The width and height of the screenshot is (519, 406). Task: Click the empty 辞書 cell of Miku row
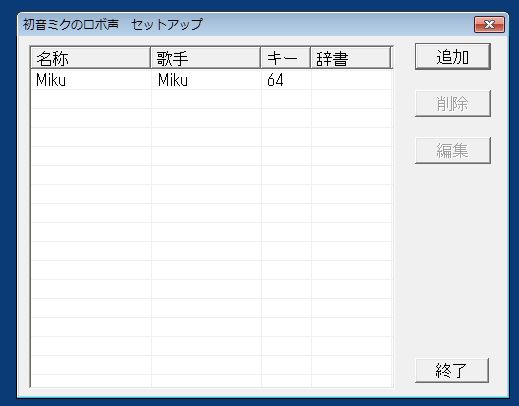[x=352, y=80]
